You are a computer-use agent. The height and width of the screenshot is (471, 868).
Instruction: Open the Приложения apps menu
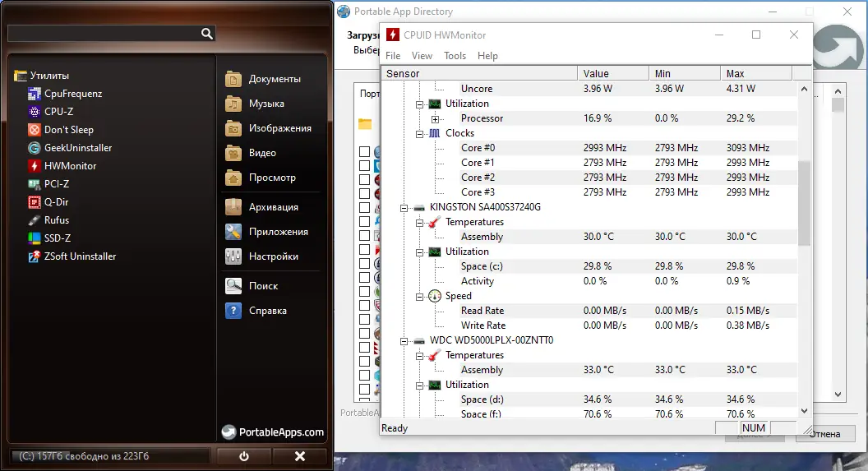tap(267, 232)
